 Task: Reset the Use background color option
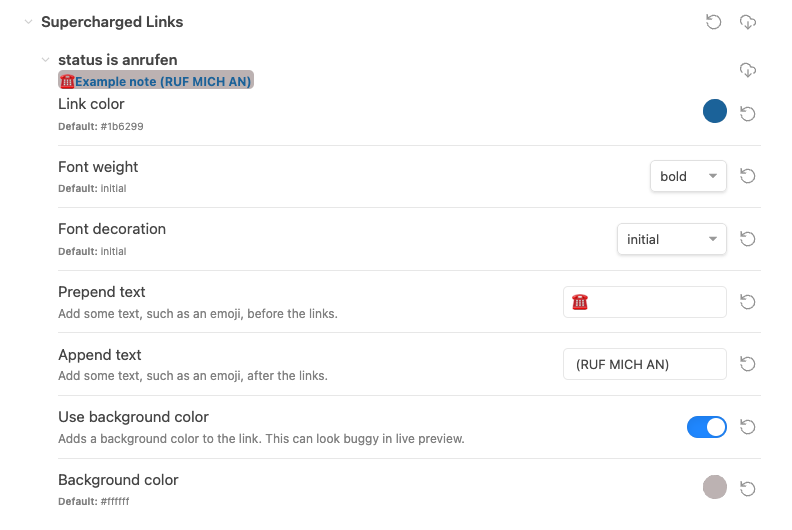747,427
